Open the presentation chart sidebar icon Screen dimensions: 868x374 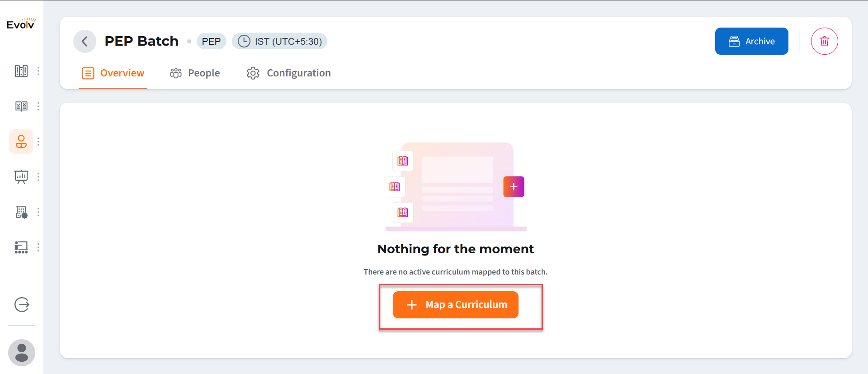click(x=21, y=177)
